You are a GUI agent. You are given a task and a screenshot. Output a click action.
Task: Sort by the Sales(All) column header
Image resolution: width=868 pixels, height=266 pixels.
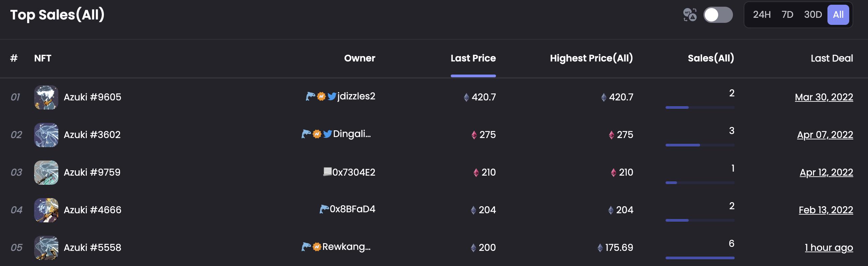coord(710,58)
